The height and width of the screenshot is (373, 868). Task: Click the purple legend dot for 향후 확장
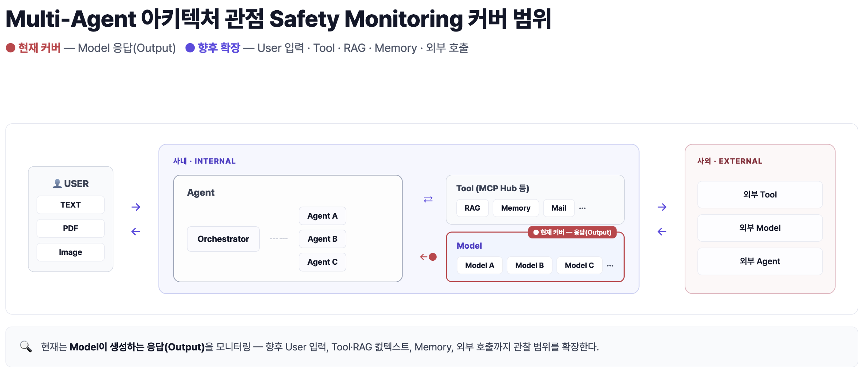[x=190, y=48]
